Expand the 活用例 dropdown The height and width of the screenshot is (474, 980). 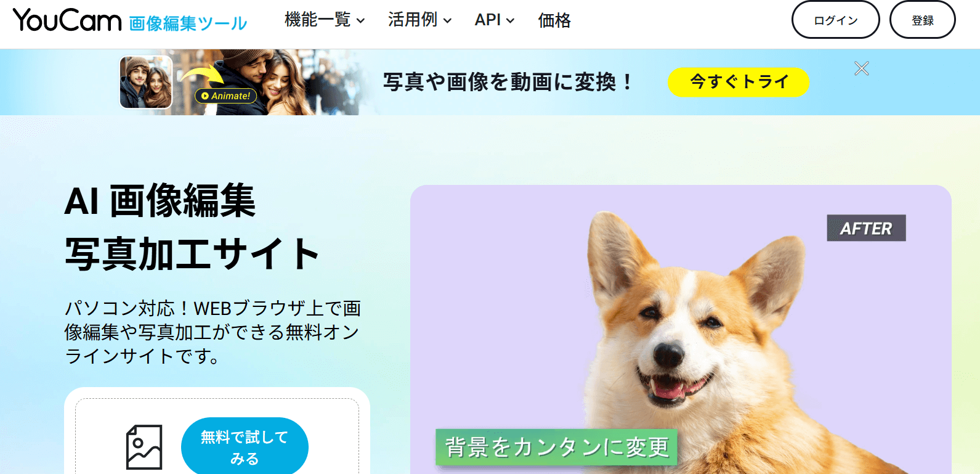[x=419, y=20]
